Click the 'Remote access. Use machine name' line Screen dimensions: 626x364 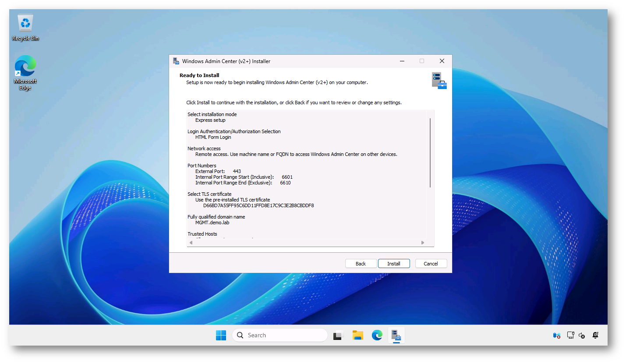[x=296, y=154]
